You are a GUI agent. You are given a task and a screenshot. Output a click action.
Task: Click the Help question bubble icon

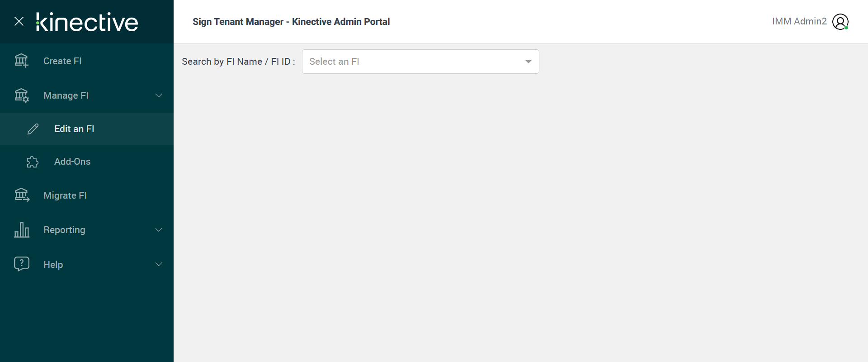tap(22, 264)
